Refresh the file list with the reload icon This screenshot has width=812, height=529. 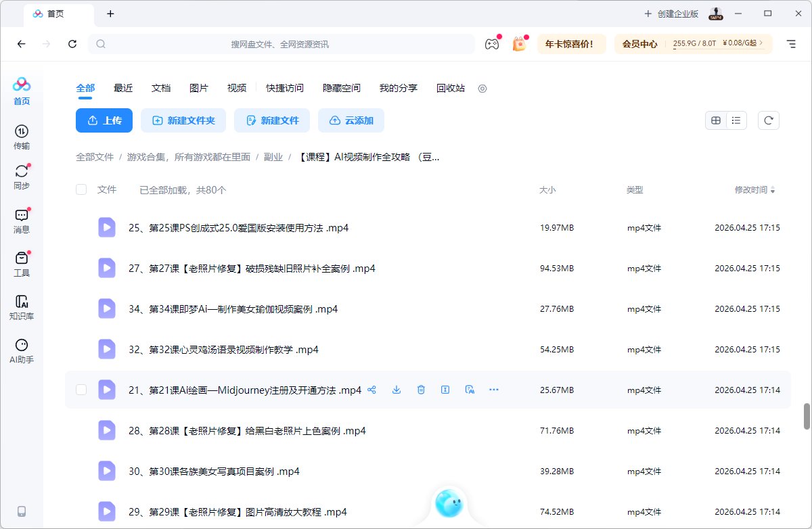tap(768, 120)
